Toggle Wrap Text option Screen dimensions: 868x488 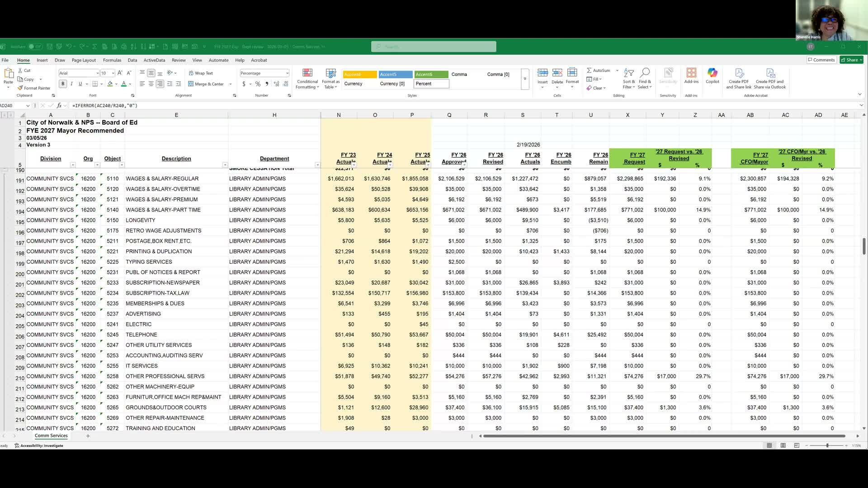pyautogui.click(x=200, y=73)
